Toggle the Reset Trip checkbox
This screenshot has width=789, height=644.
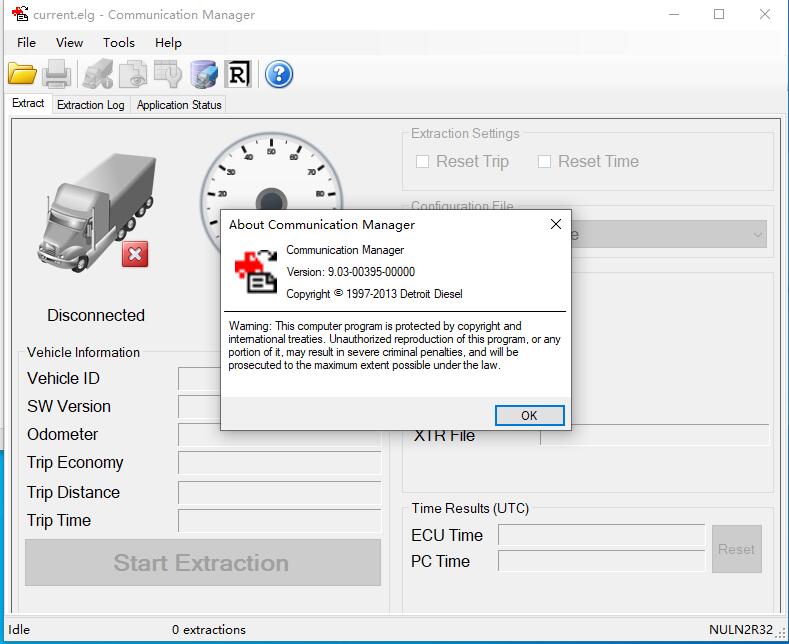[x=422, y=162]
